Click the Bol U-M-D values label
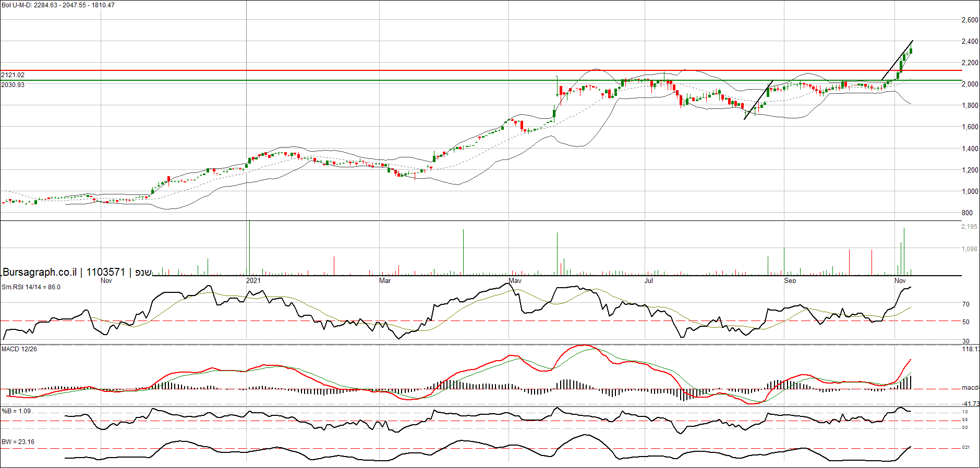 pos(58,5)
